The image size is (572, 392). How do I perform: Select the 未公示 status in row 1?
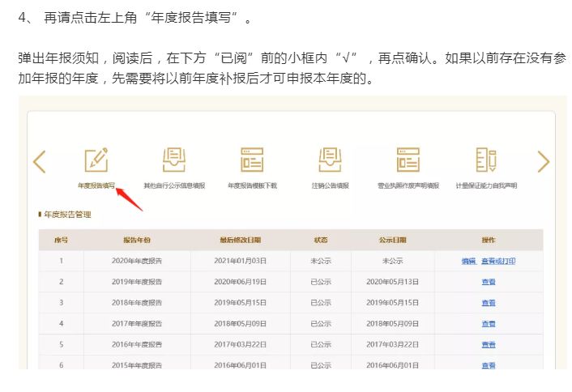(x=321, y=261)
